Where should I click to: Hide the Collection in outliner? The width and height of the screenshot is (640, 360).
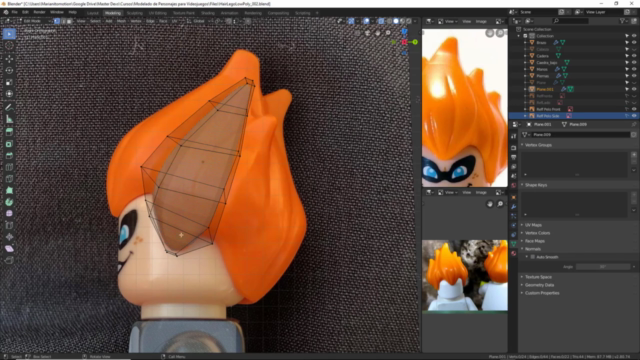click(x=634, y=36)
